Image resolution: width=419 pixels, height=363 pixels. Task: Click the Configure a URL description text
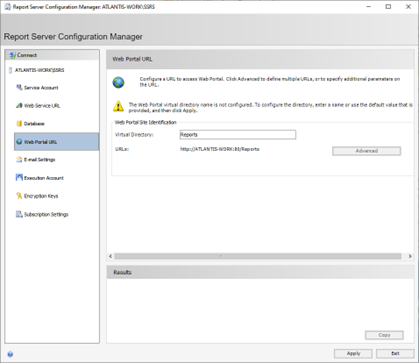pos(270,82)
